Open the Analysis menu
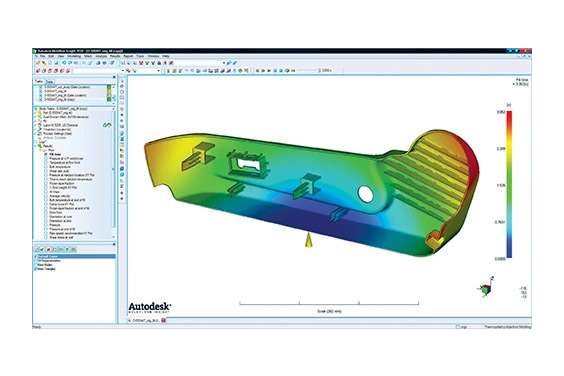564x376 pixels. (101, 56)
